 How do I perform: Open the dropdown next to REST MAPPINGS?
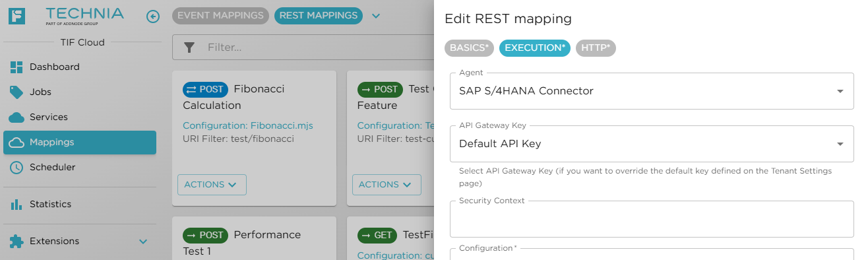point(376,16)
